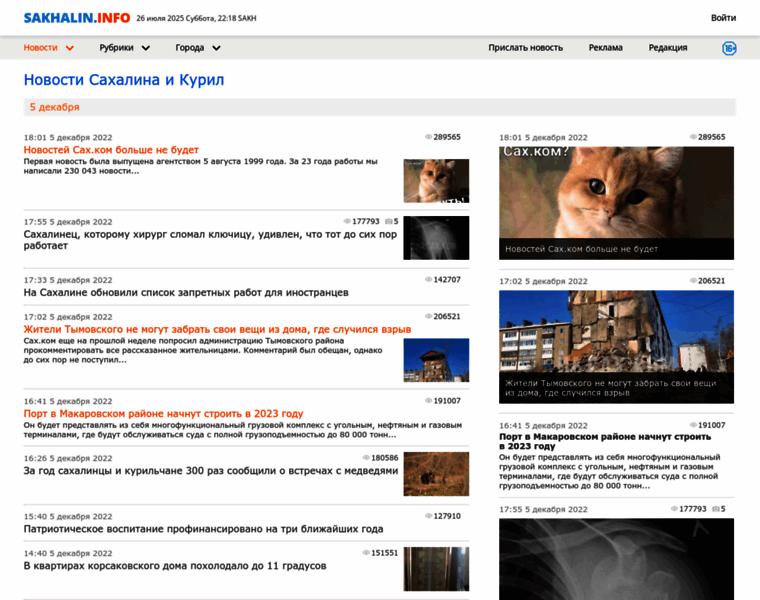This screenshot has width=760, height=600.
Task: Open headline Новостей Сах.ком больше не будет
Action: coord(111,150)
